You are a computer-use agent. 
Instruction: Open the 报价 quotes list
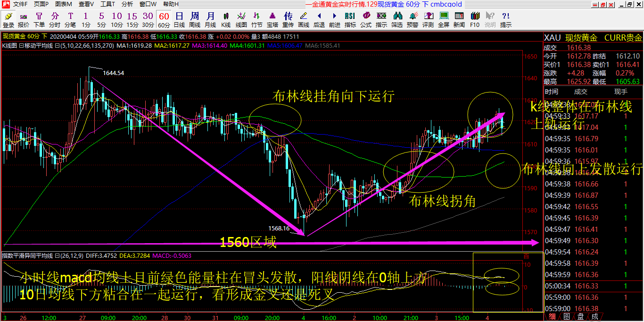tap(24, 20)
